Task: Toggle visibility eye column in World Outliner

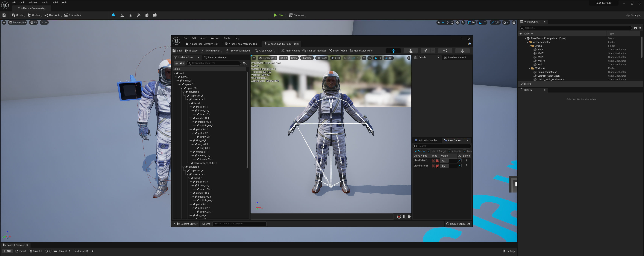Action: (521, 34)
